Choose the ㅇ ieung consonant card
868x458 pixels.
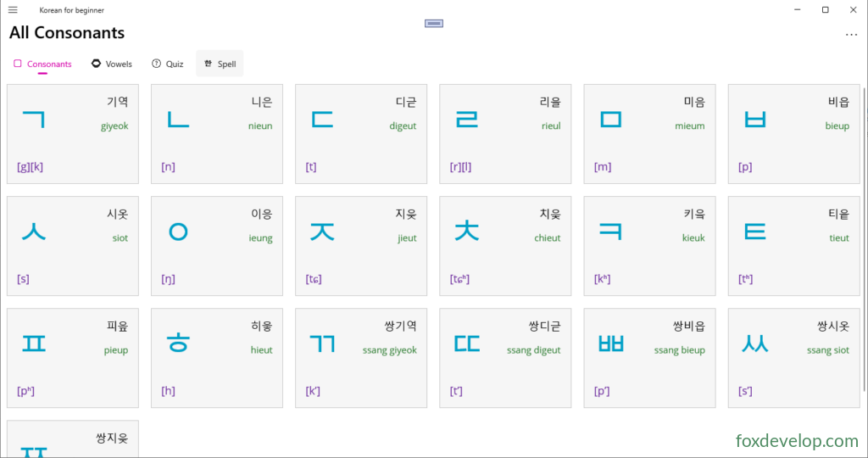(x=217, y=246)
